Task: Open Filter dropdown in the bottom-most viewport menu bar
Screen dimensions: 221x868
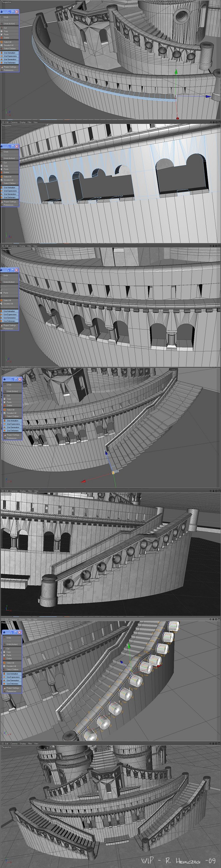Action: pyautogui.click(x=30, y=744)
